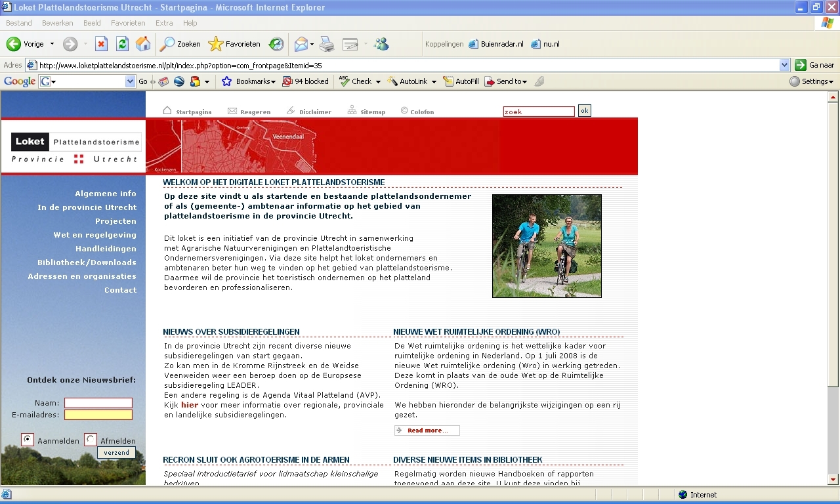Open the Beeld menu
The width and height of the screenshot is (840, 504).
(92, 23)
